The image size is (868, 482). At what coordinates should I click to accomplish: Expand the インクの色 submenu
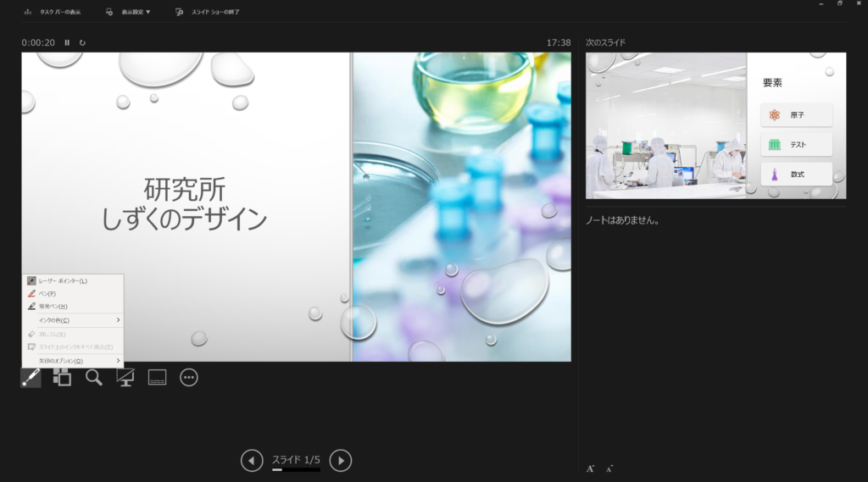(73, 320)
